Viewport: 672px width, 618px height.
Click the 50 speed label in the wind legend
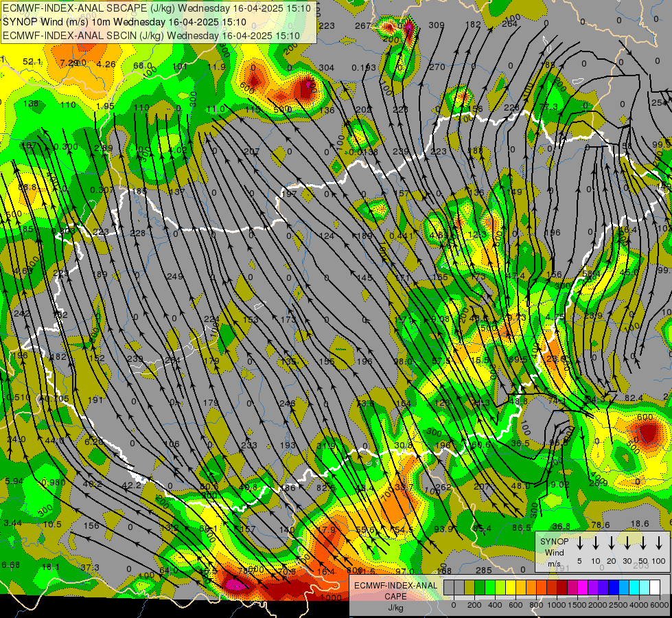coord(643,561)
